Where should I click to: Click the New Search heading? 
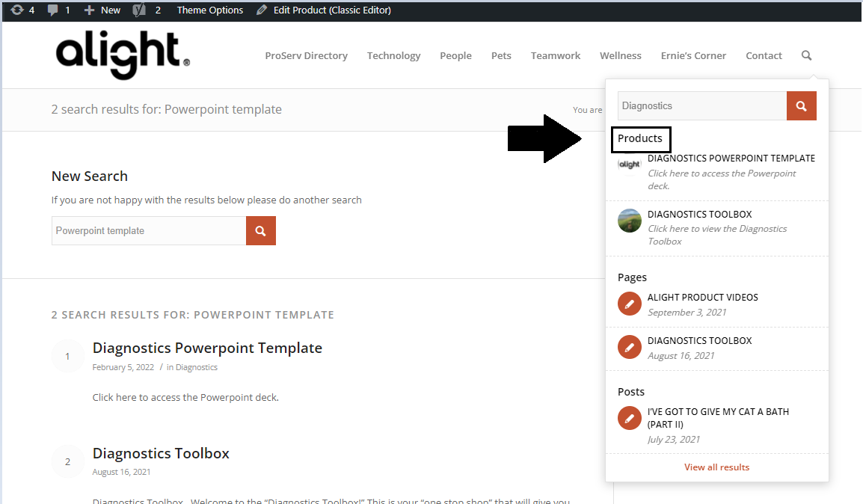pyautogui.click(x=90, y=176)
